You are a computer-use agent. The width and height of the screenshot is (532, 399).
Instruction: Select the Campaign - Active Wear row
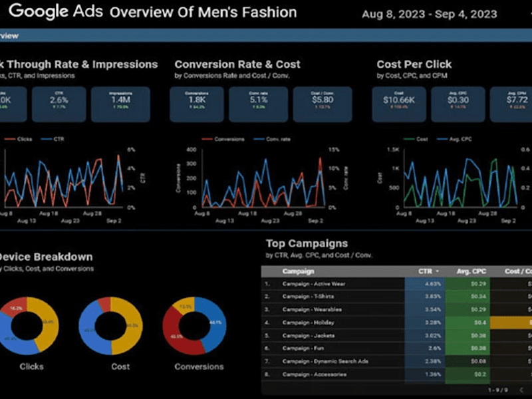pos(396,284)
